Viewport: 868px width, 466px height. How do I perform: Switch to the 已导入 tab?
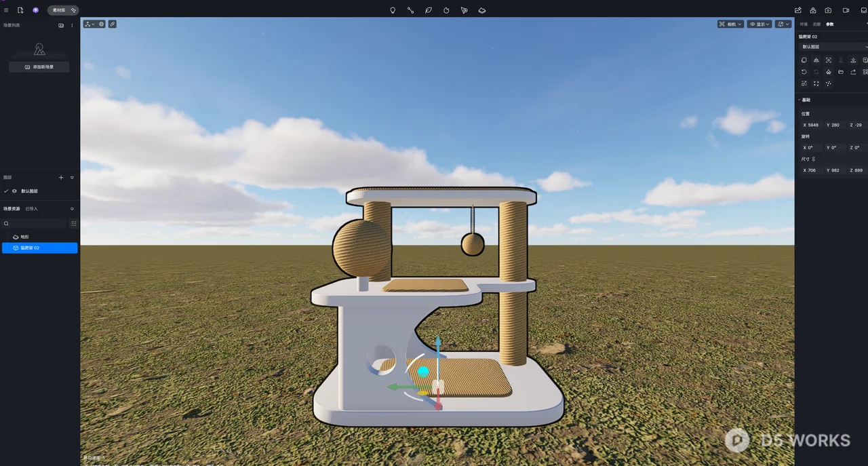[31, 209]
